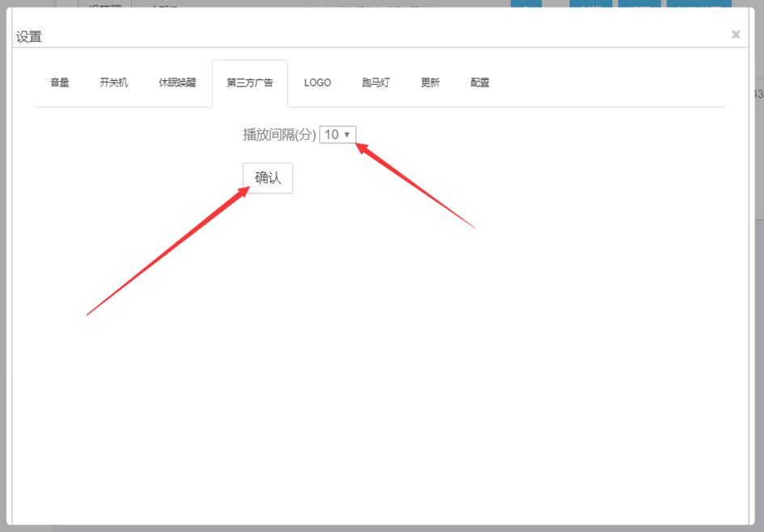Open the 配置 tab

click(480, 82)
